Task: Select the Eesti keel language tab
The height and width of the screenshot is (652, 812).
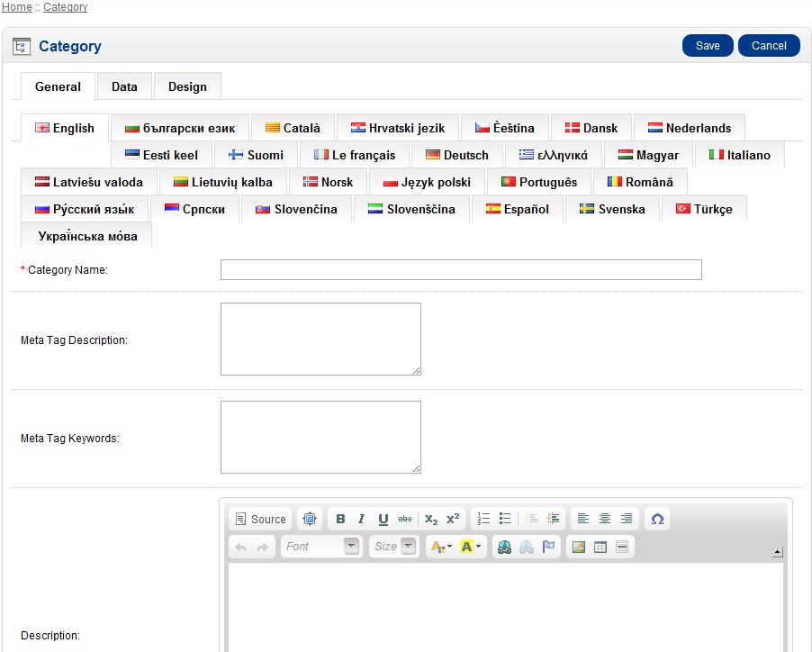Action: (x=161, y=155)
